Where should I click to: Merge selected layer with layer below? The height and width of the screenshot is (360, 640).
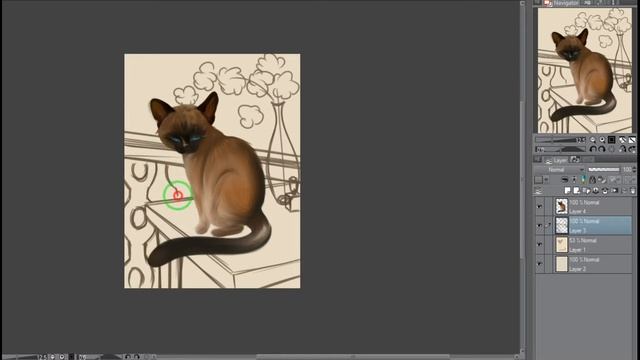click(x=605, y=191)
